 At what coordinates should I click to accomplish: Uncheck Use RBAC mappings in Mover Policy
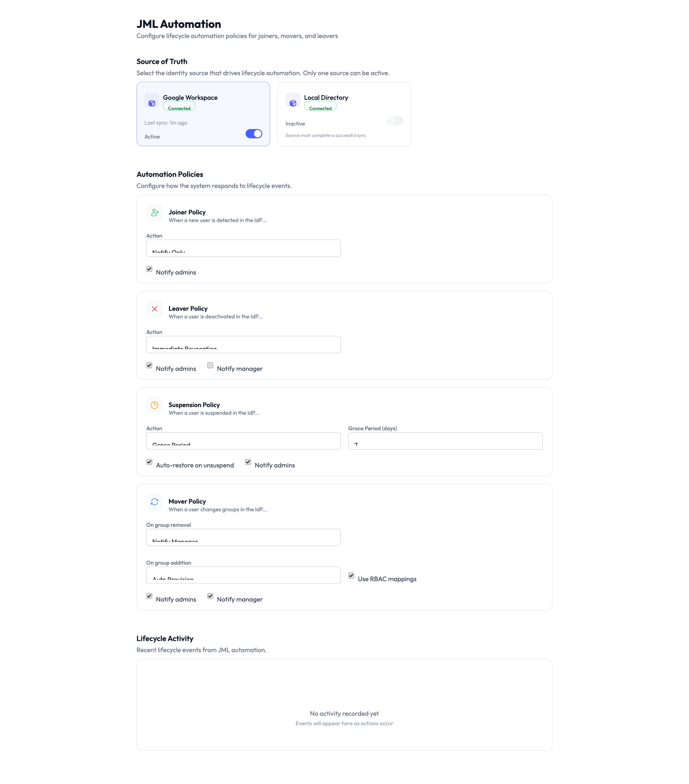[x=351, y=576]
